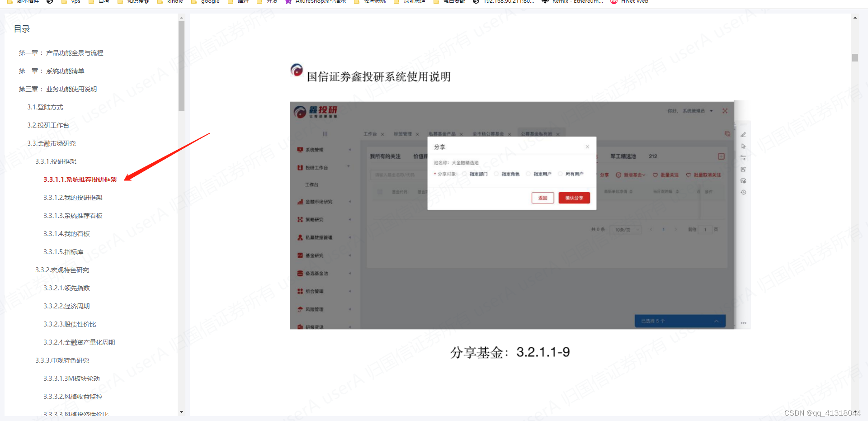Open 3.2.投研工作台 in the contents
This screenshot has height=421, width=868.
point(48,125)
